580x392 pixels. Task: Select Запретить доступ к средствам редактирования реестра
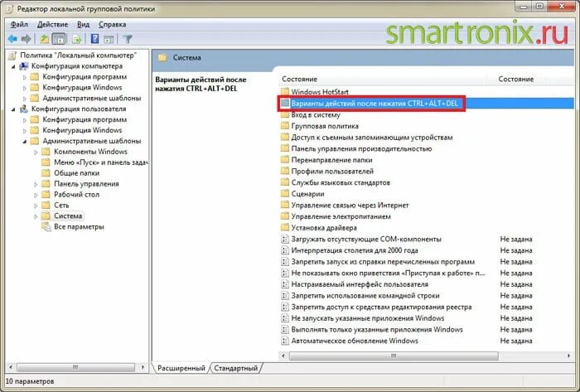coord(381,307)
